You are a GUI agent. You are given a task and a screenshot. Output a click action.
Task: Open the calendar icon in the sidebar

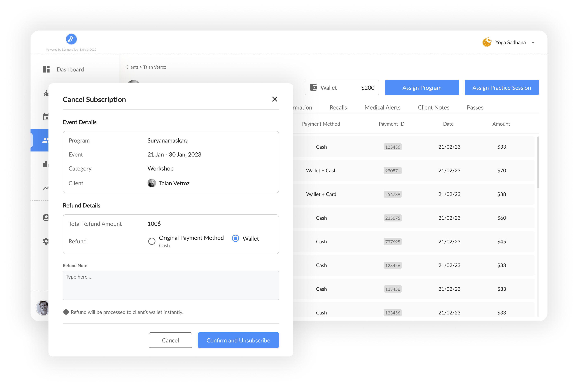pos(46,116)
